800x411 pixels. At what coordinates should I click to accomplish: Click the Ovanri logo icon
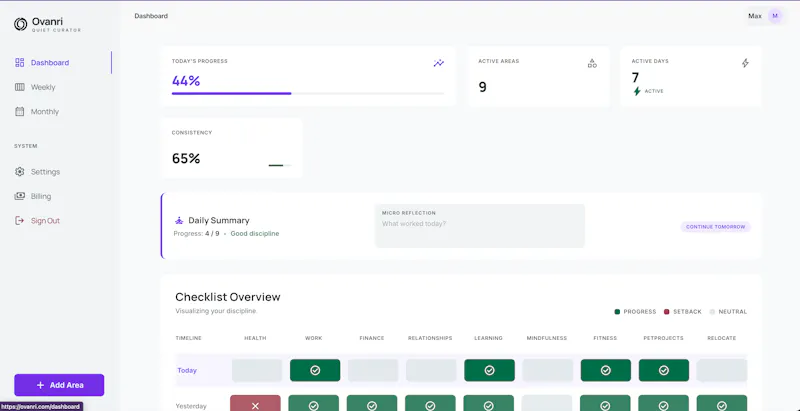20,24
